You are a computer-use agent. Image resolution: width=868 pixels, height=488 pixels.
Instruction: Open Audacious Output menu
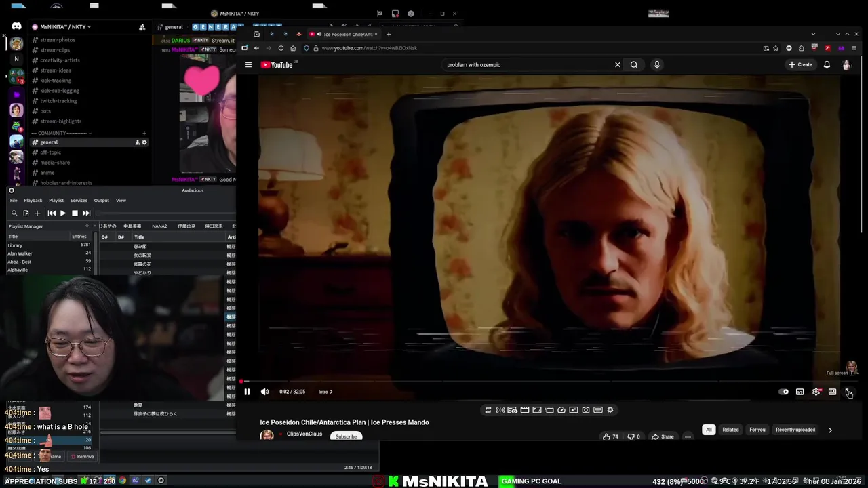click(102, 201)
